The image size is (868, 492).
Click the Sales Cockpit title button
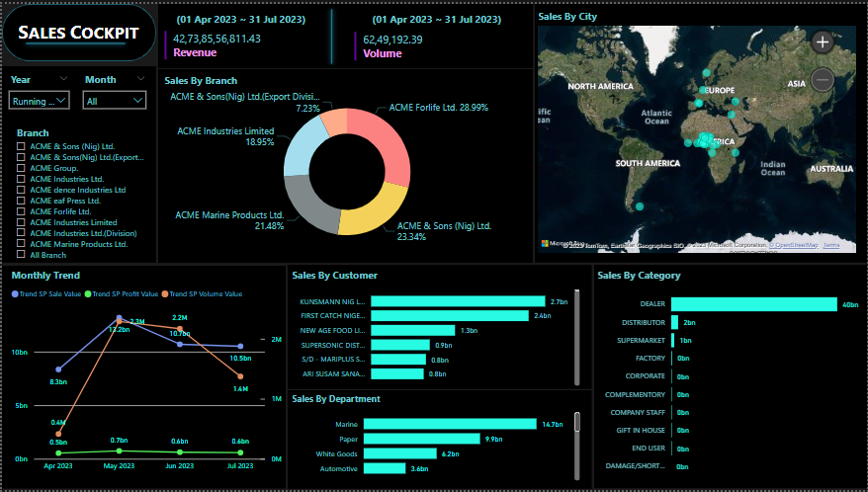point(79,33)
